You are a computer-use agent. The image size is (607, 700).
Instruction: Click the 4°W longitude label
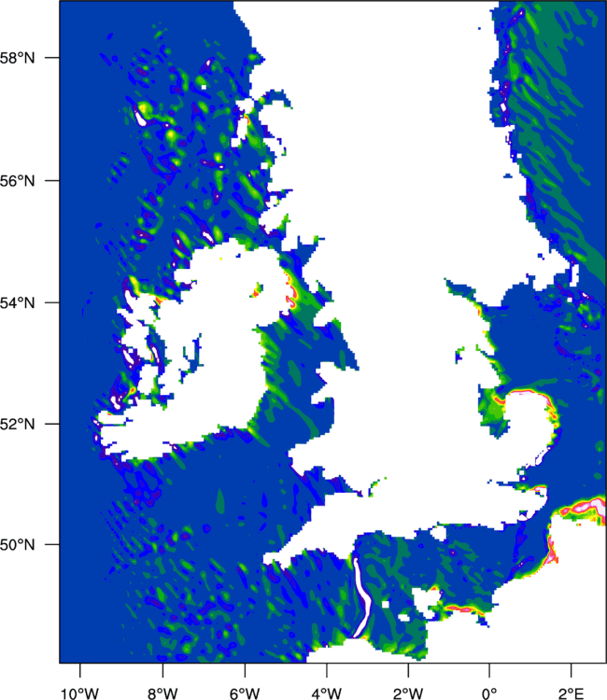[327, 693]
